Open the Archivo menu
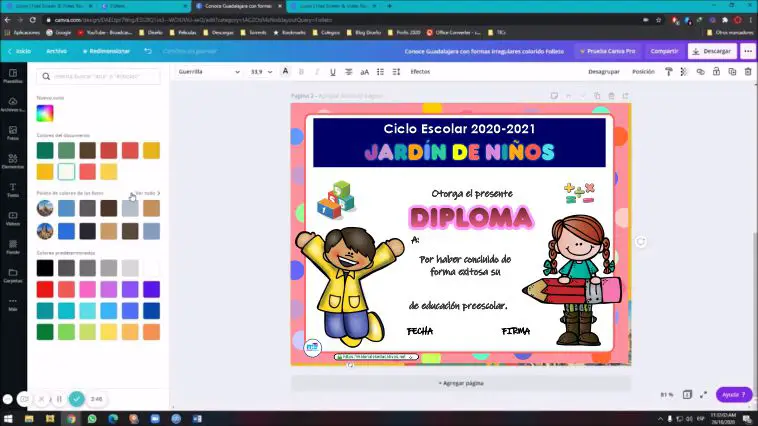758x426 pixels. 57,51
